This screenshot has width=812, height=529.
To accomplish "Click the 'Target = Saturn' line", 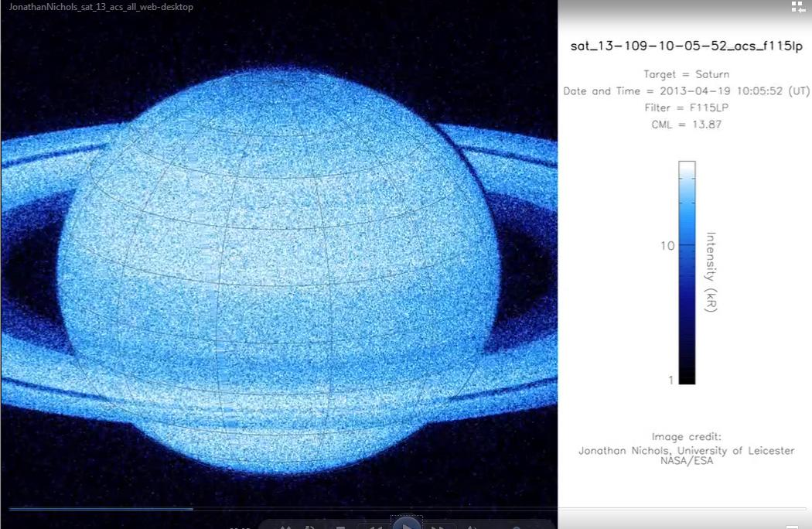I will tap(686, 74).
